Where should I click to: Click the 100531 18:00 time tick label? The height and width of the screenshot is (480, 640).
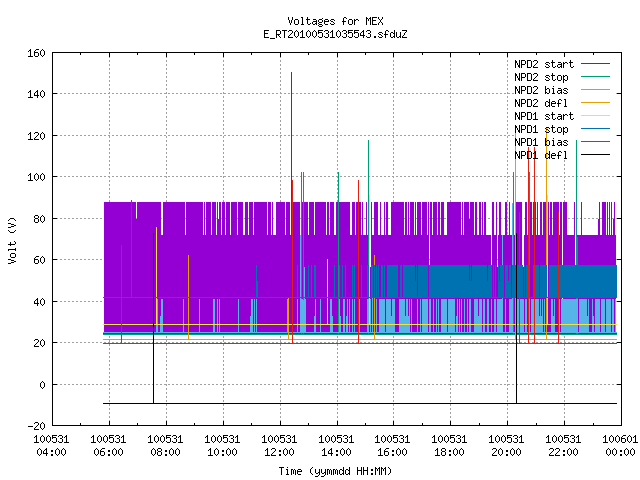449,446
